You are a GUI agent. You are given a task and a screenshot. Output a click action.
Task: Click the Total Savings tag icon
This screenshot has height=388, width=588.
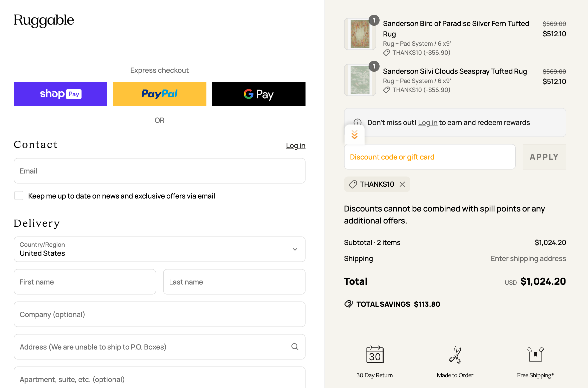point(348,304)
